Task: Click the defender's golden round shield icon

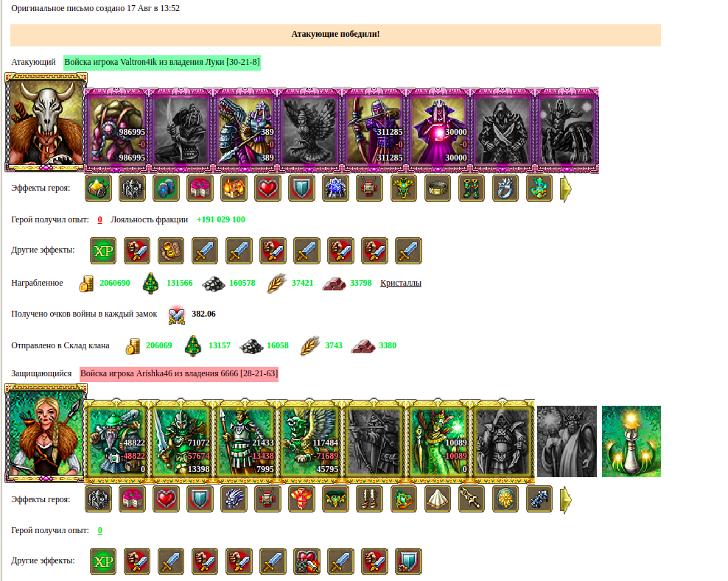Action: point(505,499)
